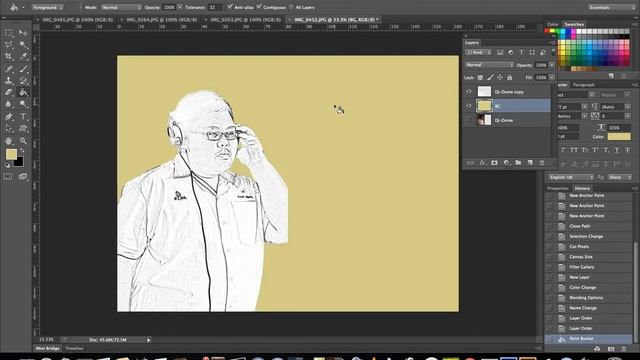Open the Essentials workspace dropdown
640x360 pixels.
click(x=611, y=7)
